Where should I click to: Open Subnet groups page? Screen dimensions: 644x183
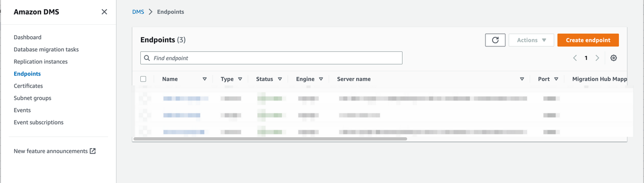click(x=33, y=98)
